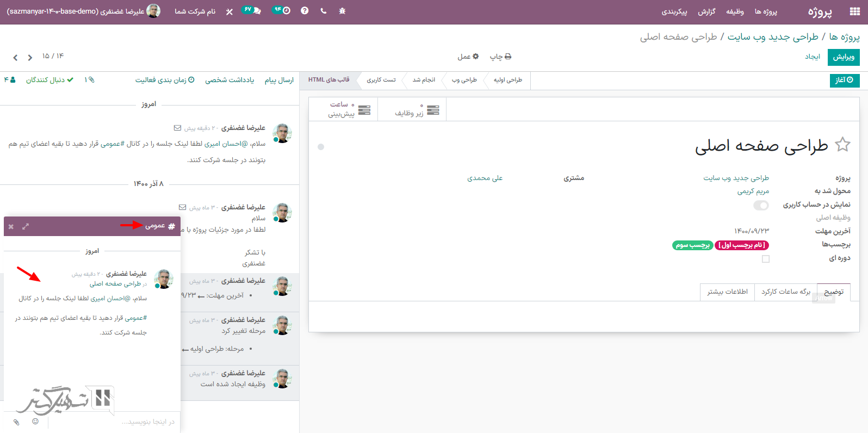Toggle نمایش در حساب کاربری switch
Image resolution: width=868 pixels, height=433 pixels.
click(x=761, y=205)
